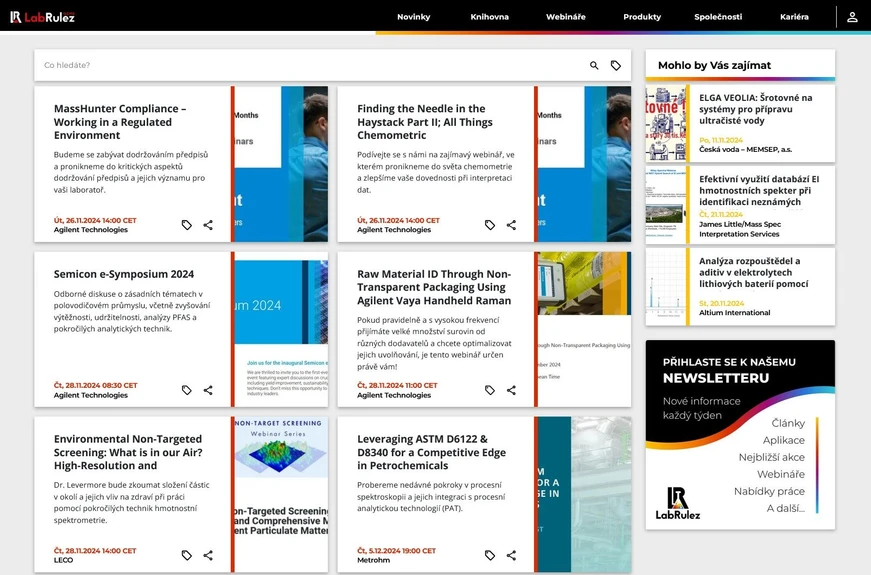The image size is (871, 575).
Task: Share the MassHunter Compliance webinar
Action: (x=208, y=225)
